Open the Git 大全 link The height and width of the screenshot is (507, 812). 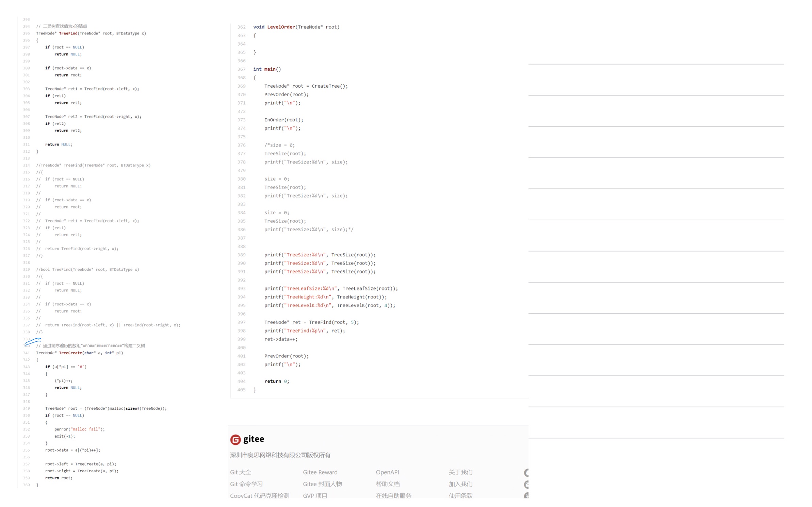tap(240, 472)
